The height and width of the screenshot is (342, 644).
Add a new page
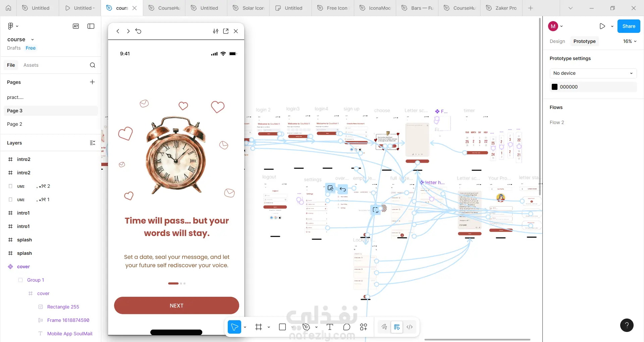(x=92, y=82)
